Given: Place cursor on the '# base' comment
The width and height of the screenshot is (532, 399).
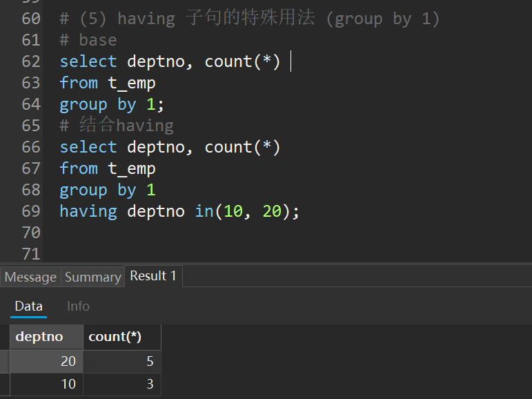Looking at the screenshot, I should pos(88,40).
